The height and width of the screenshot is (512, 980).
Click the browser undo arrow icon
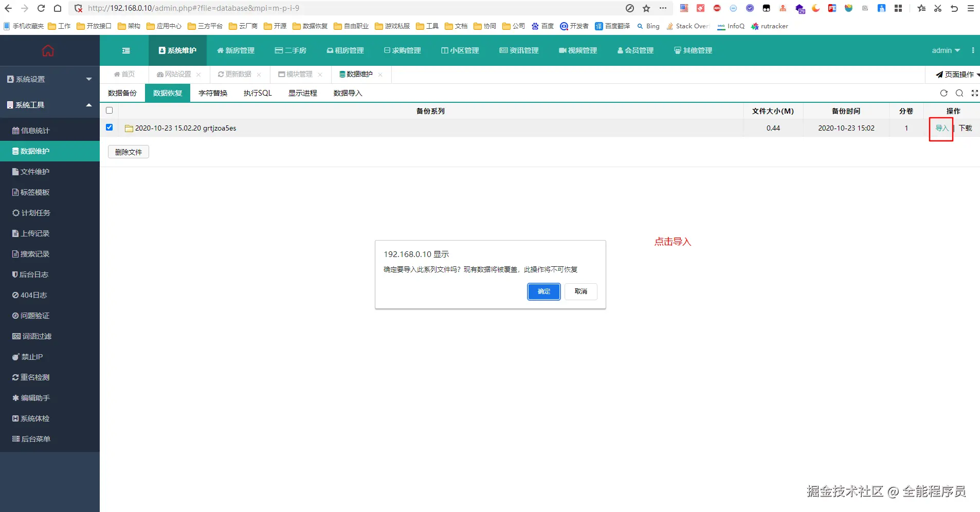[954, 8]
